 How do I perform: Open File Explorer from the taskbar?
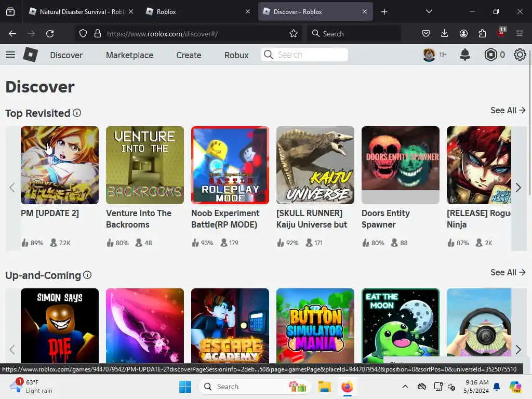point(324,387)
